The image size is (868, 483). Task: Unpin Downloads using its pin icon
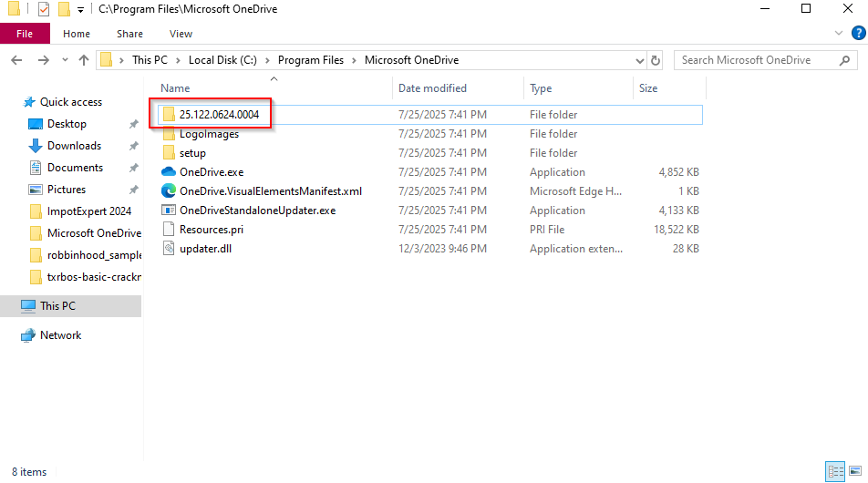[x=133, y=146]
